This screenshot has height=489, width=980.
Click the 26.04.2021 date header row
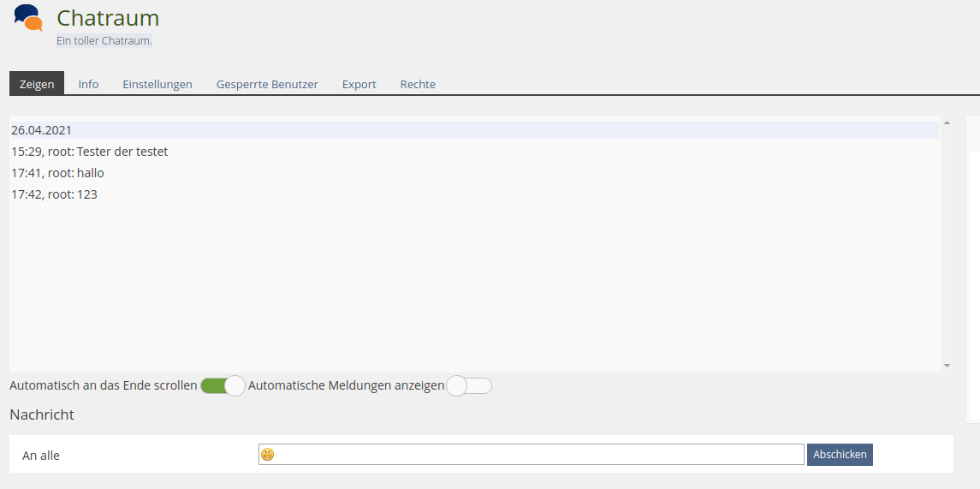point(41,130)
